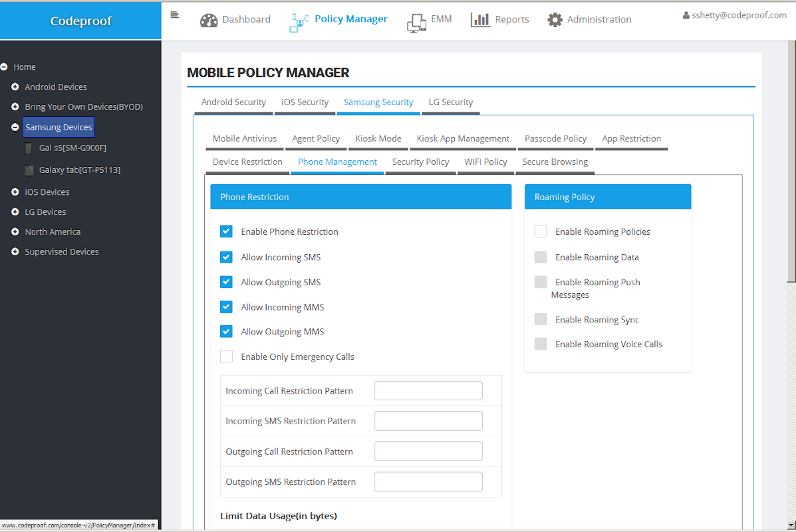The width and height of the screenshot is (796, 532).
Task: Click Incoming Call Restriction Pattern field
Action: click(x=428, y=390)
